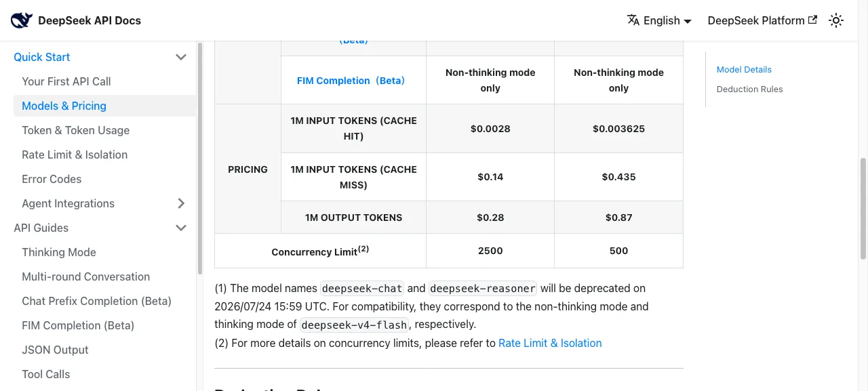The width and height of the screenshot is (868, 391).
Task: Follow FIM Completion (Beta) link in table
Action: pyautogui.click(x=351, y=80)
